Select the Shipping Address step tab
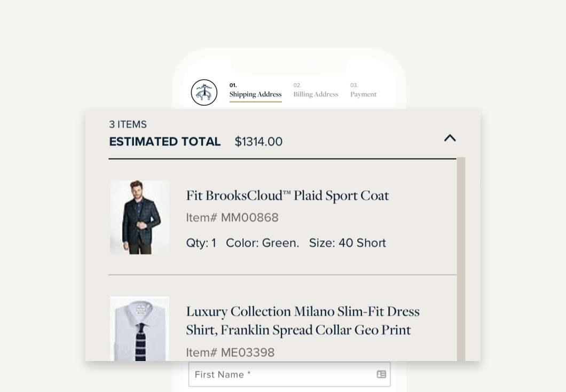 pyautogui.click(x=255, y=90)
